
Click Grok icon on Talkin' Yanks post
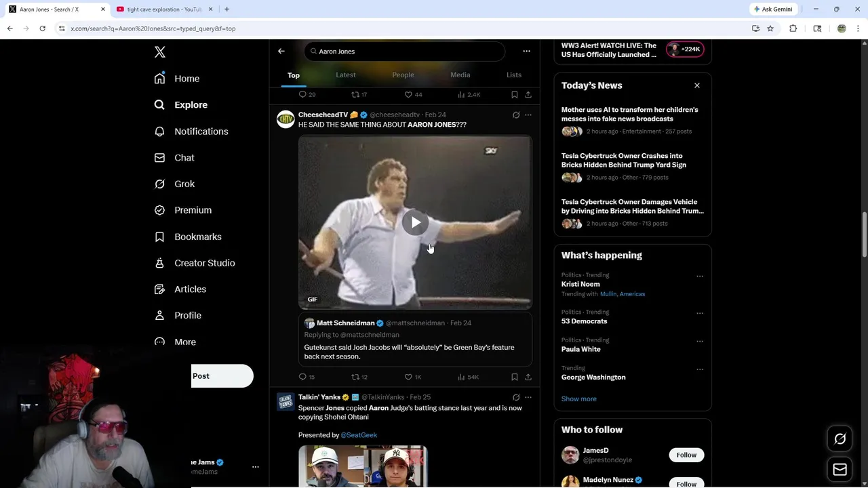pyautogui.click(x=516, y=397)
